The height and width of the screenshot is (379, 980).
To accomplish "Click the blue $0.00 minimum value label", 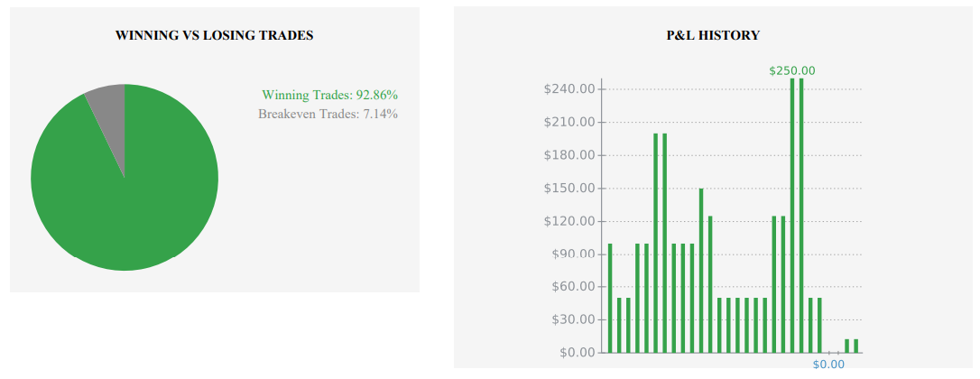I will pos(828,365).
